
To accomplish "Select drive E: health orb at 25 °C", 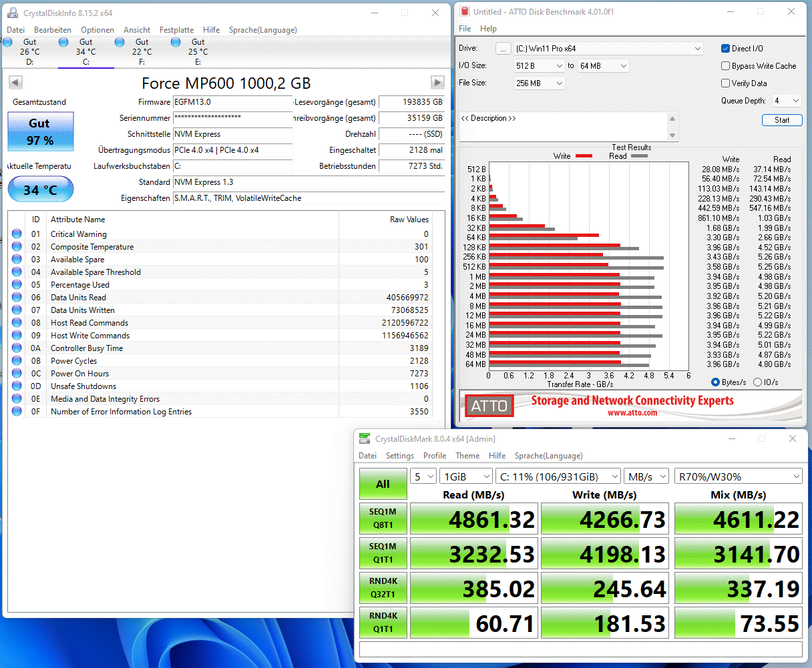I will (x=176, y=42).
